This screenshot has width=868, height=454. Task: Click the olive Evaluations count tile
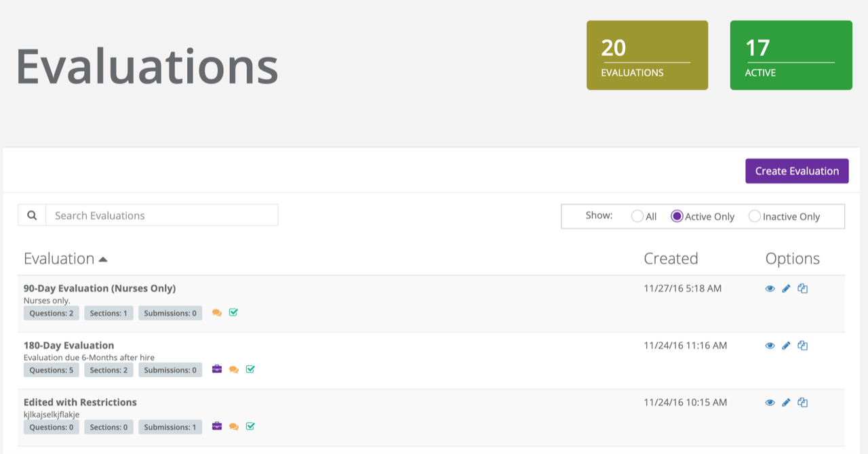point(647,56)
